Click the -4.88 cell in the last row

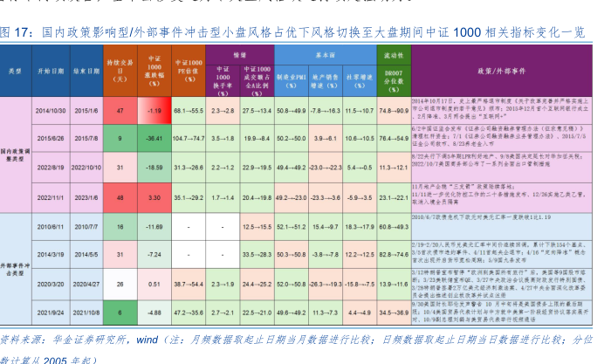pyautogui.click(x=155, y=312)
